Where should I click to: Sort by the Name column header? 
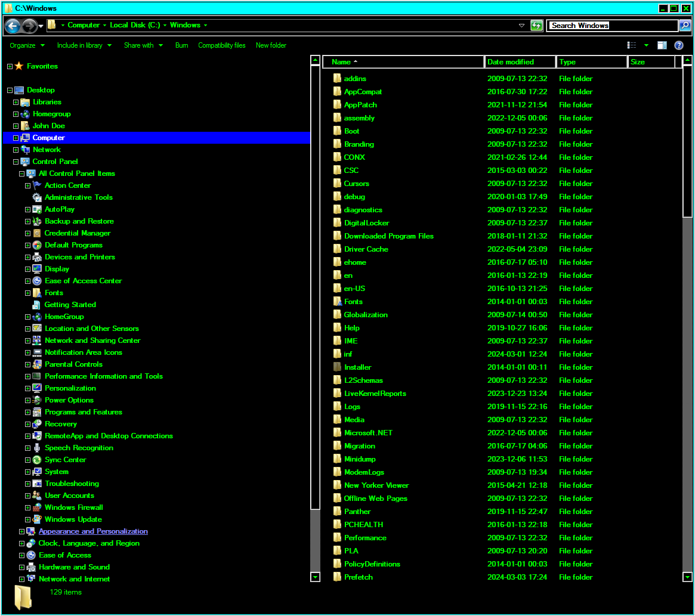[403, 62]
